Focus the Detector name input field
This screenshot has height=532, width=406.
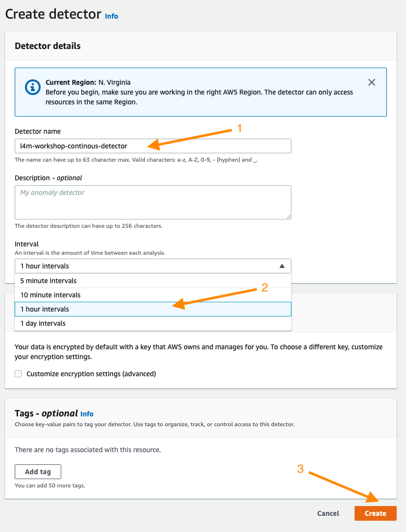pyautogui.click(x=153, y=146)
